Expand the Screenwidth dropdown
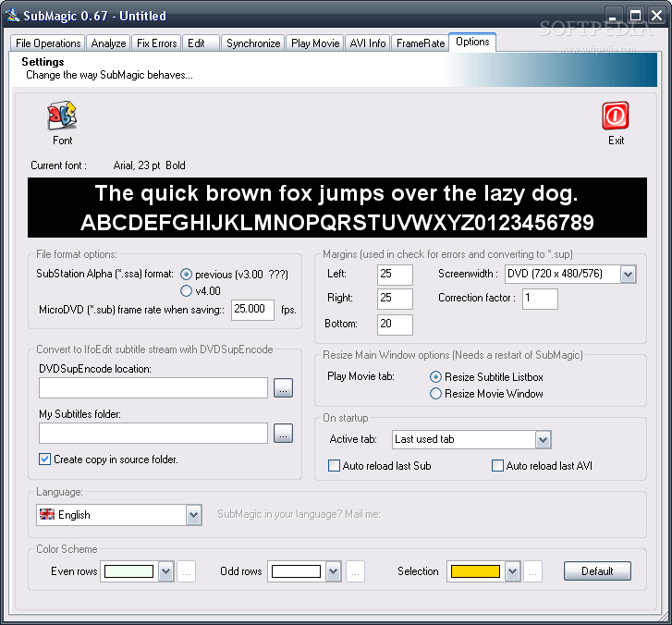Image resolution: width=672 pixels, height=625 pixels. click(x=629, y=275)
